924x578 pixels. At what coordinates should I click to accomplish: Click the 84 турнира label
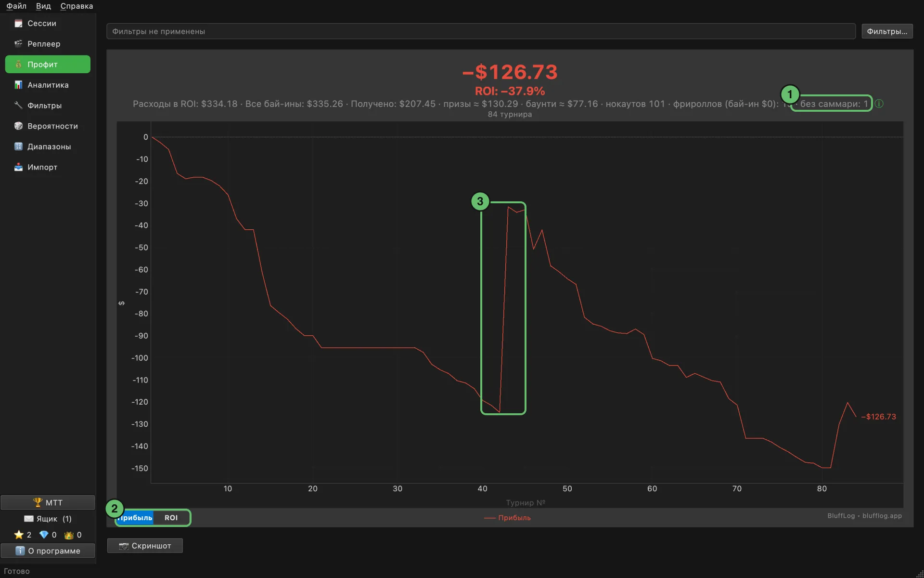point(510,114)
